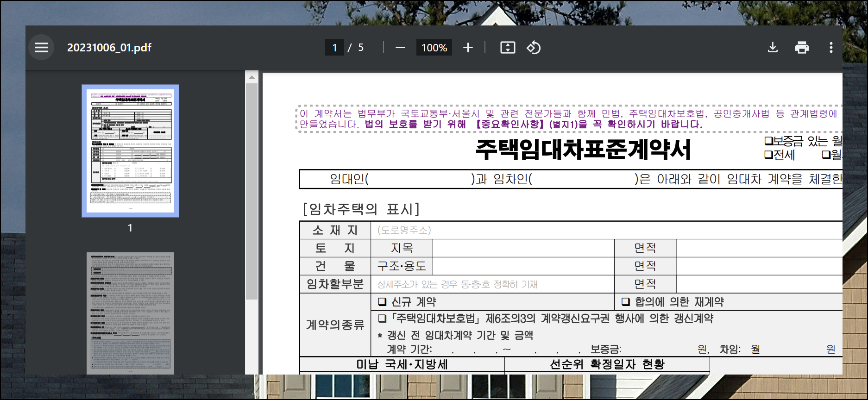Click the 상세주소가 있는 경우 placeholder text
Screen dimensions: 868x400
click(457, 284)
